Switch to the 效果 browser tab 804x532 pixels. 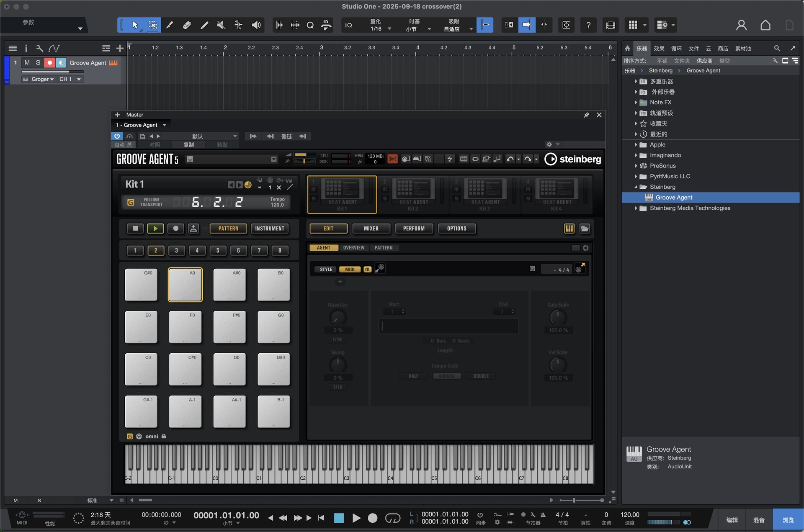coord(659,49)
